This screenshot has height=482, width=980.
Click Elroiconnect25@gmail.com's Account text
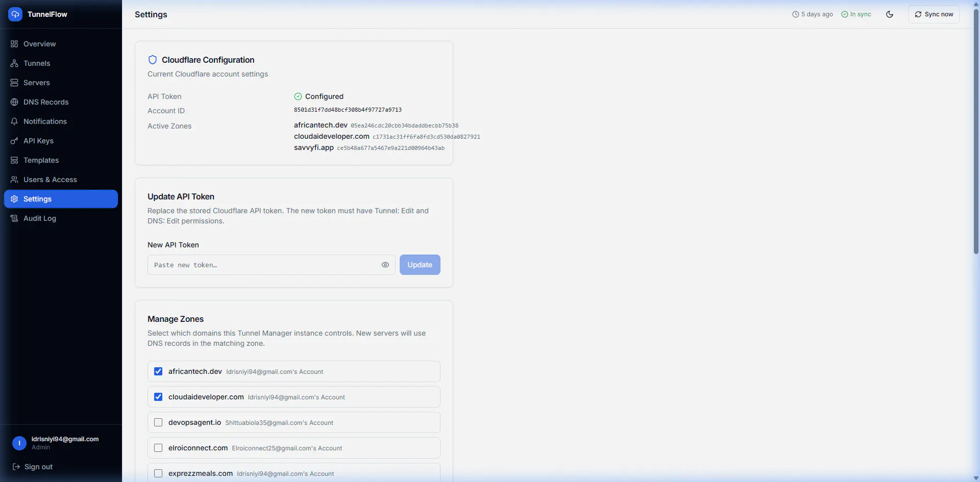pyautogui.click(x=287, y=448)
